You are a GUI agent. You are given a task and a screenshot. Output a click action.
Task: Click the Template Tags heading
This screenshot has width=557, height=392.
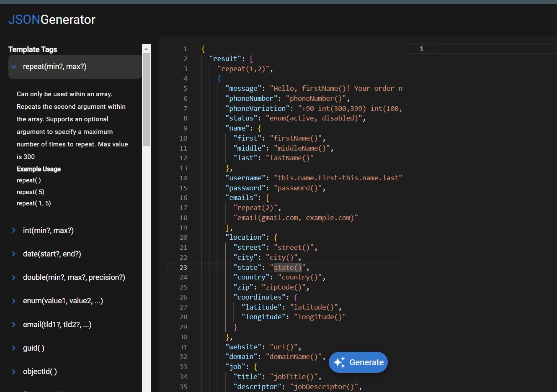33,49
